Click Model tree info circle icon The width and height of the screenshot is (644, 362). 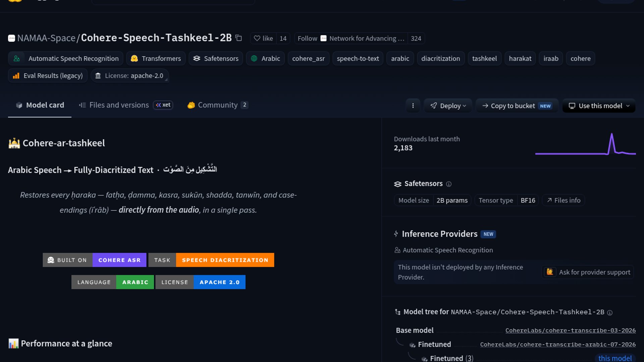[x=610, y=313]
